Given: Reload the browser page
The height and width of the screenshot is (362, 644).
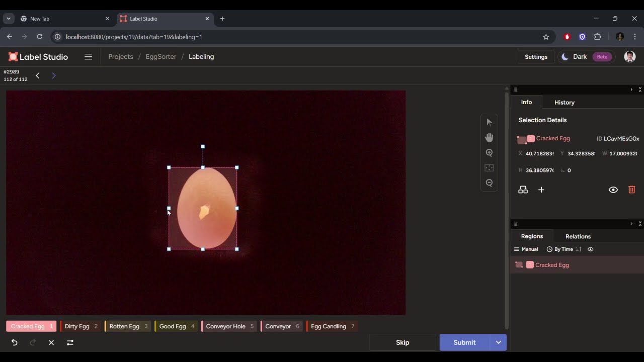Looking at the screenshot, I should click(x=39, y=37).
